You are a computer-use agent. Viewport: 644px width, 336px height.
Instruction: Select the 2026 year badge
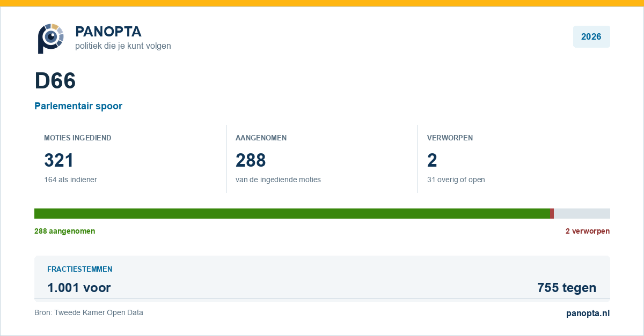point(591,36)
